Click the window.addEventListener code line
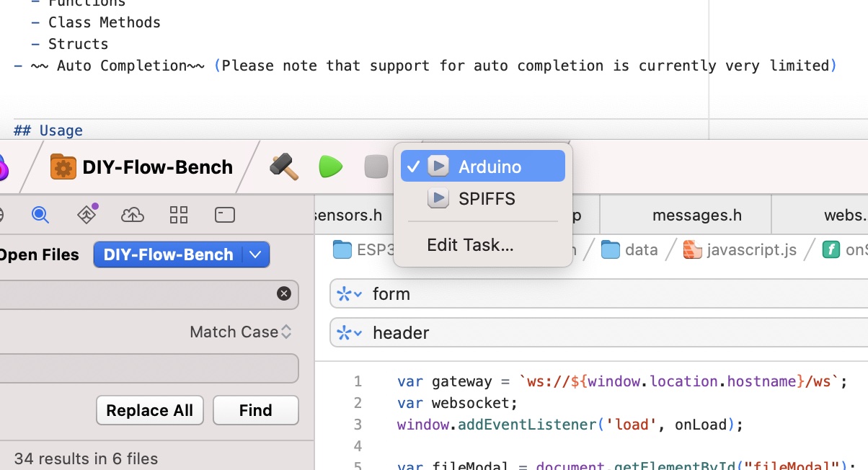The height and width of the screenshot is (470, 868). point(570,425)
